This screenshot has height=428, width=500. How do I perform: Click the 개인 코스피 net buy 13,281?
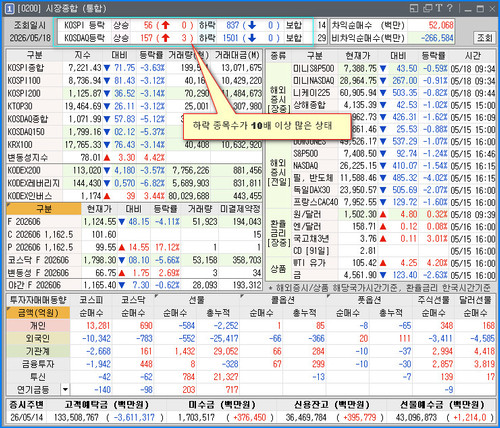click(98, 325)
